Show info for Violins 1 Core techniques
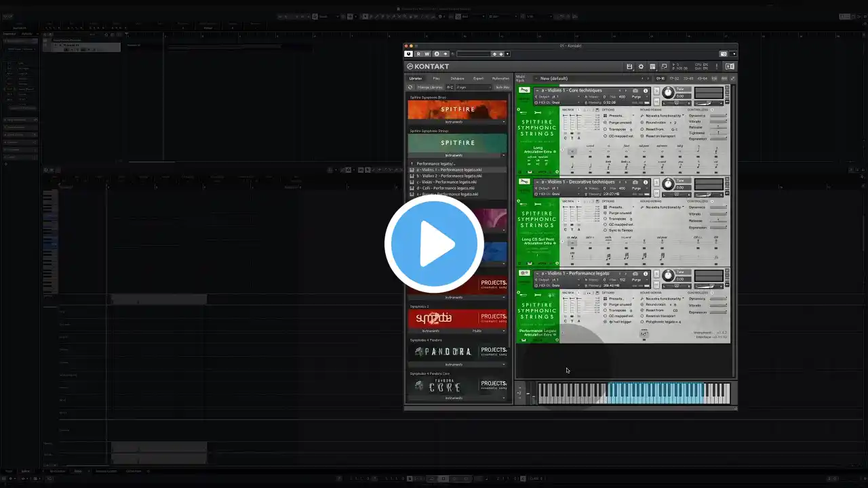The image size is (868, 488). tap(646, 90)
